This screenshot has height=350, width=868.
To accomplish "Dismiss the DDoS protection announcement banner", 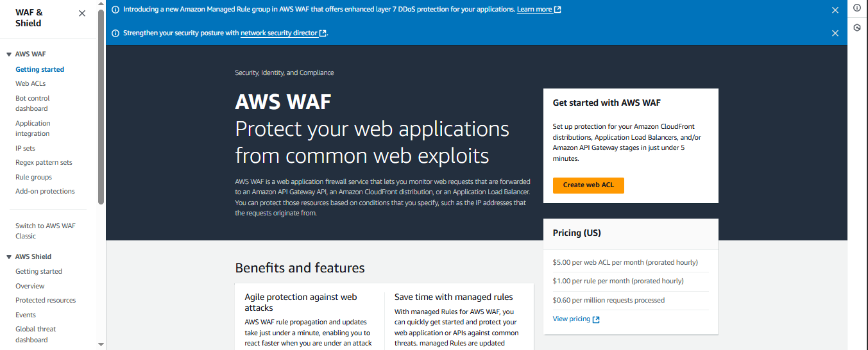I will pyautogui.click(x=835, y=10).
